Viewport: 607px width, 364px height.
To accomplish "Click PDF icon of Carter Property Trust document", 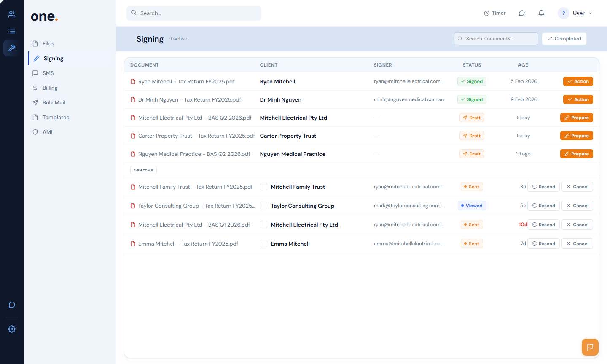I will point(133,136).
